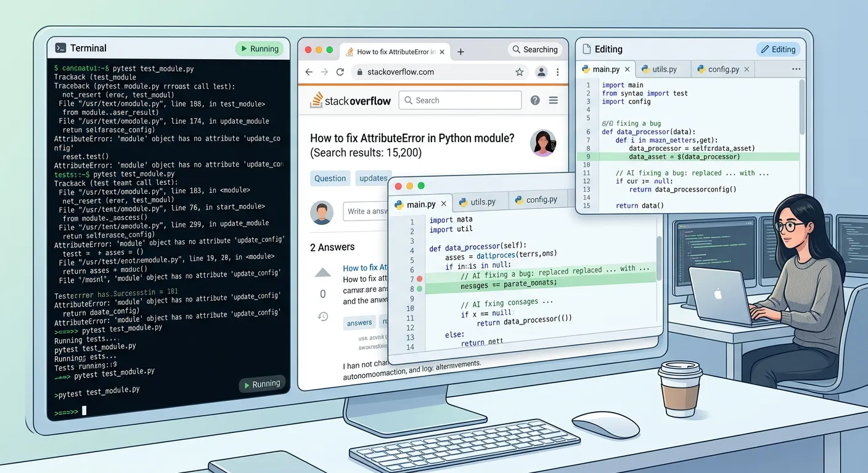Open the editor tabs overflow ellipsis menu
Screen dimensions: 868x473
(796, 69)
